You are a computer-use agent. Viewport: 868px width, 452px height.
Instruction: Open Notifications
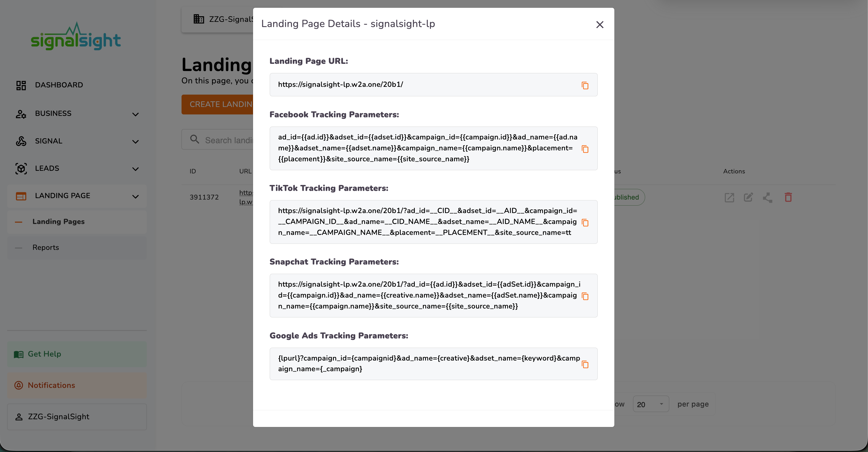(77, 385)
